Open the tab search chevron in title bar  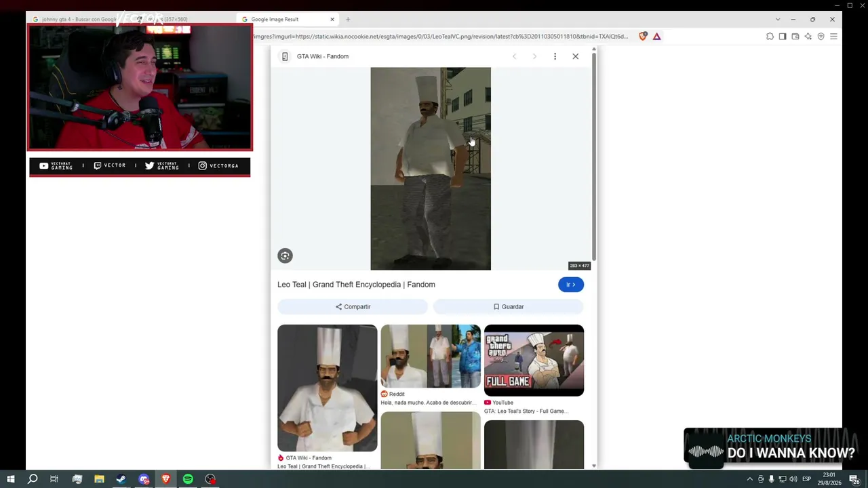tap(777, 19)
